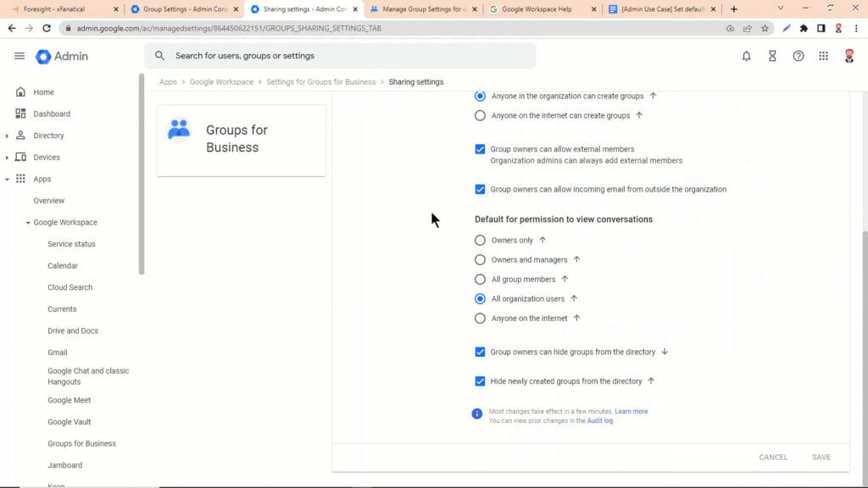Toggle Group owners can allow external members
The image size is (868, 488).
pos(480,149)
